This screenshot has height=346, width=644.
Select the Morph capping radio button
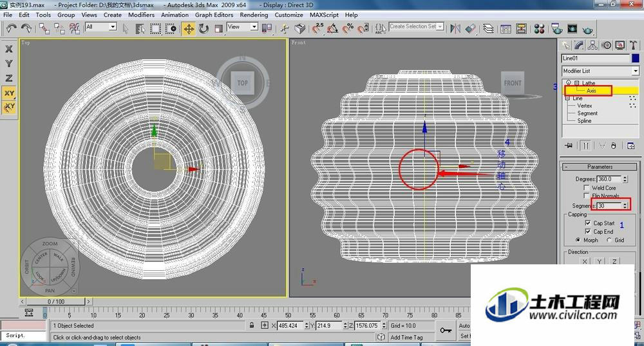tap(578, 240)
